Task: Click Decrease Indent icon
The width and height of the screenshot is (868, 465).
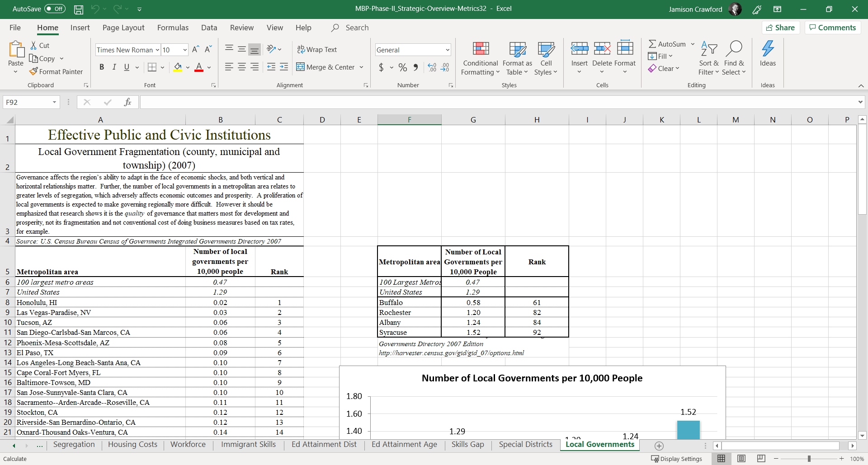Action: point(271,67)
